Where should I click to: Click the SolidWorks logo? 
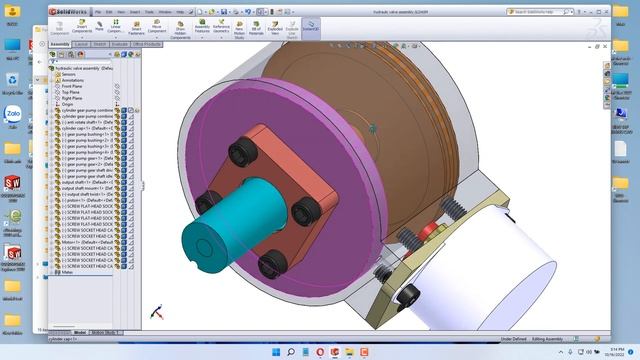(x=68, y=12)
